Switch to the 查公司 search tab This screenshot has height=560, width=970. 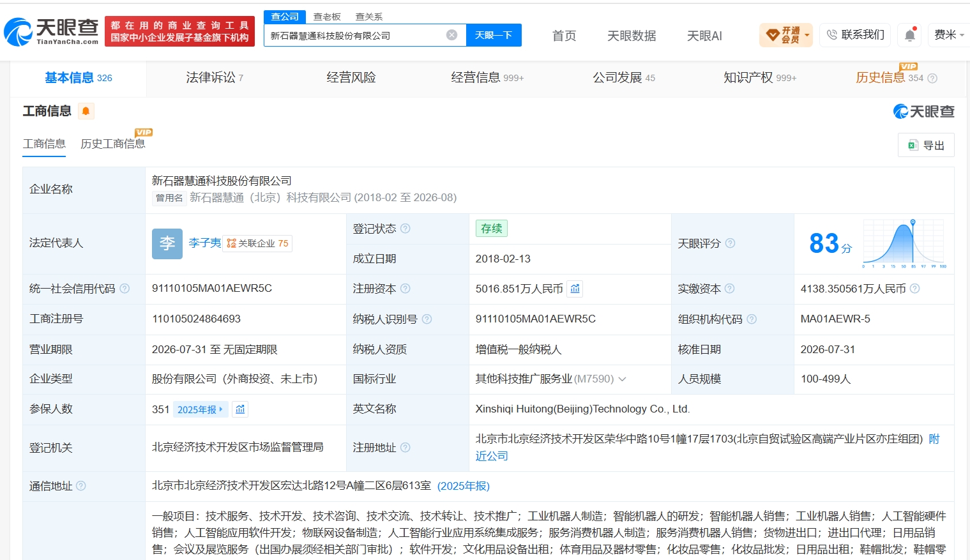coord(285,17)
